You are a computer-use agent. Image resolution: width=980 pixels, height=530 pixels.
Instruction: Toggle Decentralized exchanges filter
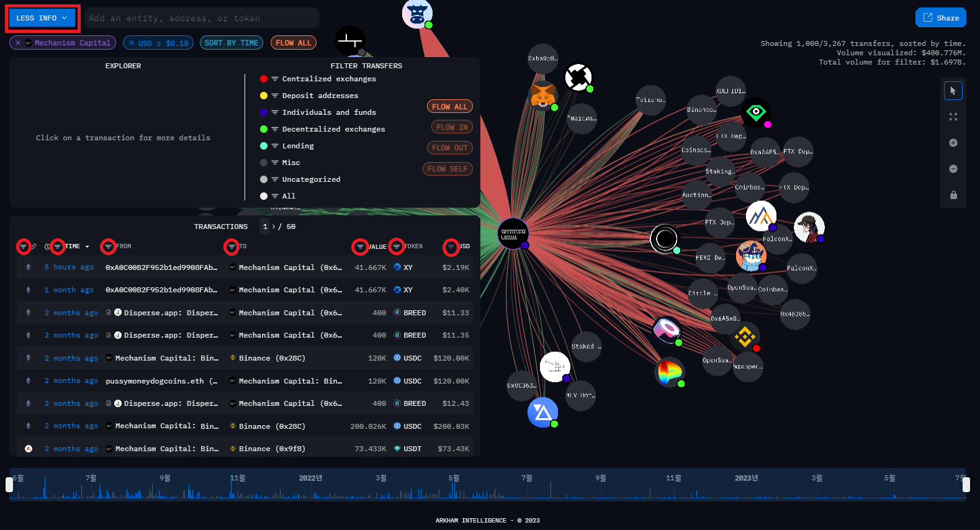(x=324, y=129)
